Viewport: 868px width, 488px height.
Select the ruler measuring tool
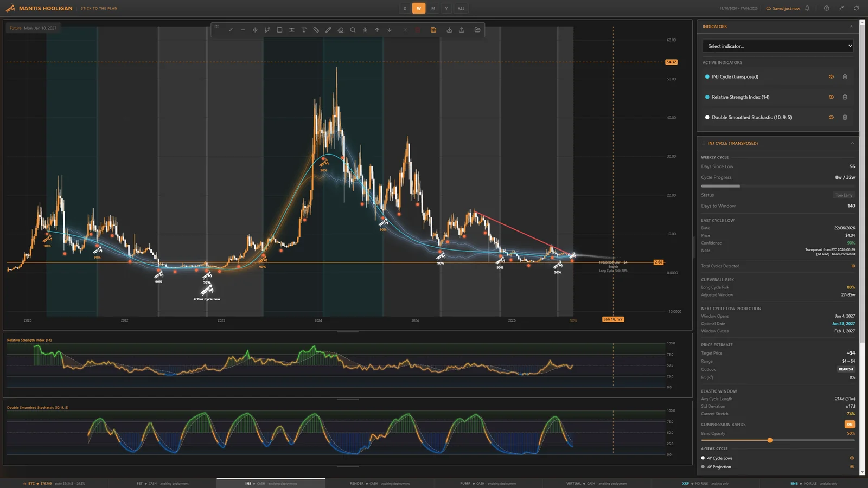(316, 30)
